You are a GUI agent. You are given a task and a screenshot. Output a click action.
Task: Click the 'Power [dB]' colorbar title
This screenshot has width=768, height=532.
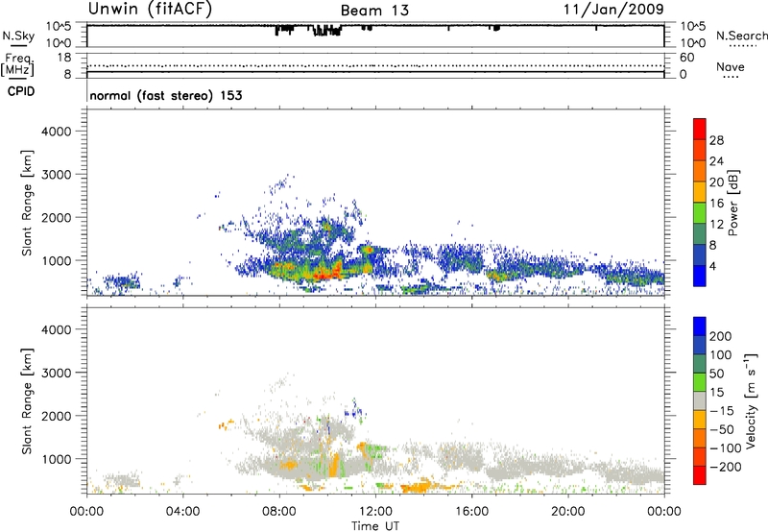(732, 203)
